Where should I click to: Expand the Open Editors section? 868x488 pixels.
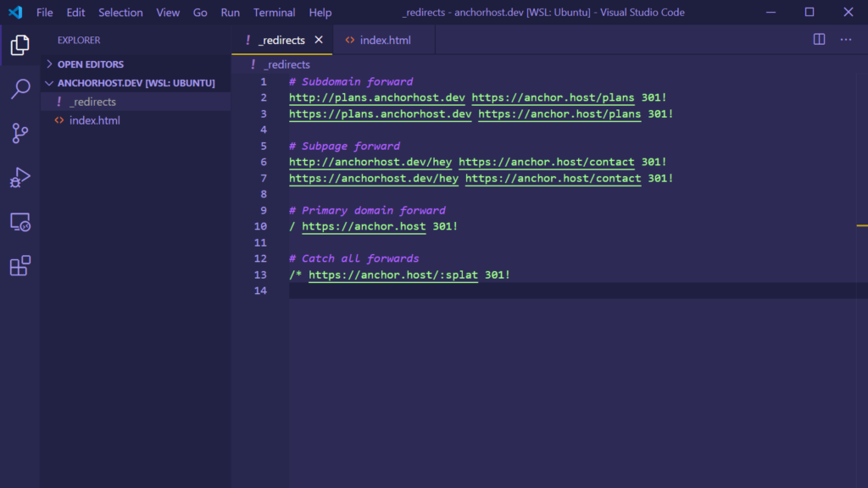[90, 64]
